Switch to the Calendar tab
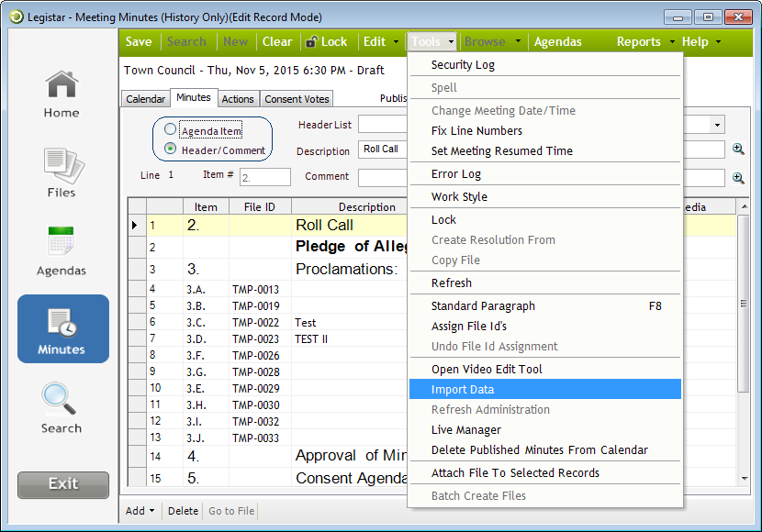762x532 pixels. point(145,99)
